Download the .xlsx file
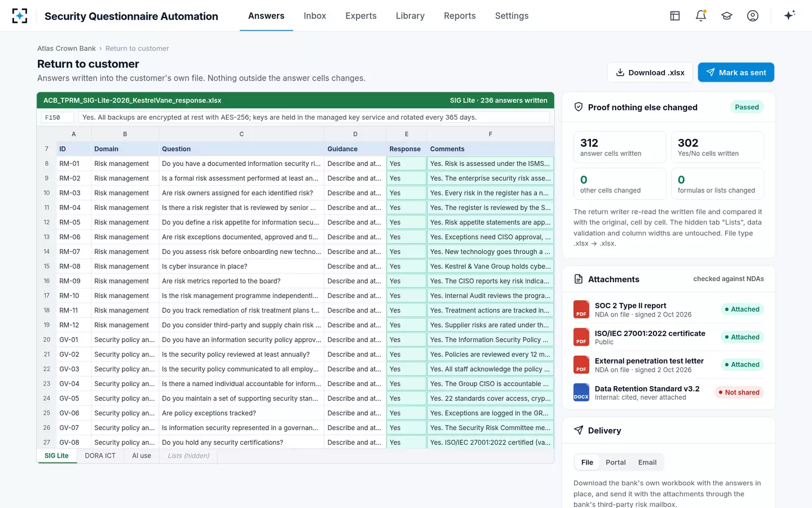 point(650,72)
